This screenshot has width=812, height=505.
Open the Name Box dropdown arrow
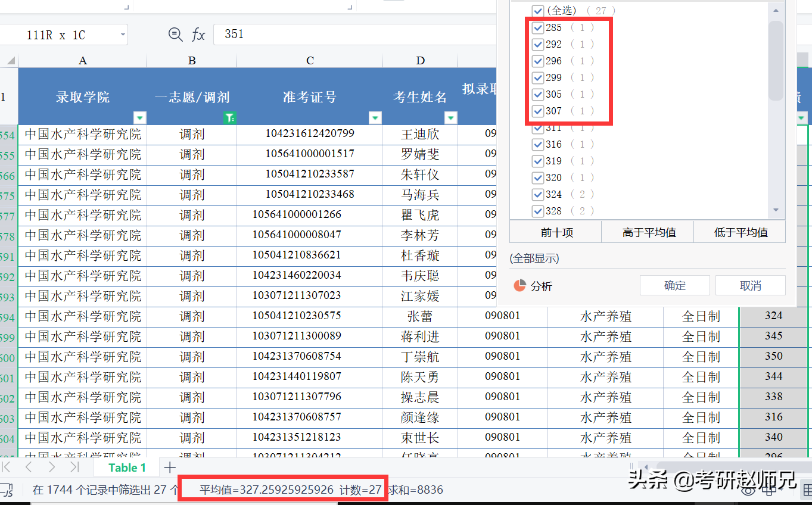tap(123, 34)
